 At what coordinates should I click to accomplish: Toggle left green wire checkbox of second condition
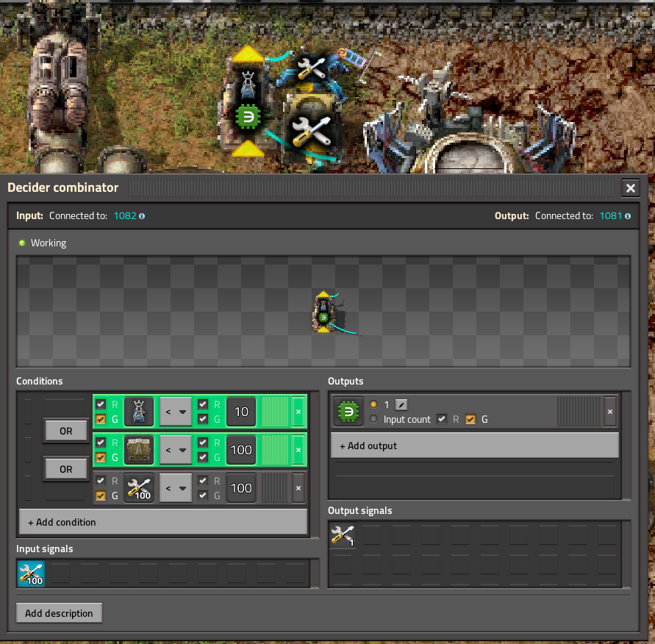[101, 457]
